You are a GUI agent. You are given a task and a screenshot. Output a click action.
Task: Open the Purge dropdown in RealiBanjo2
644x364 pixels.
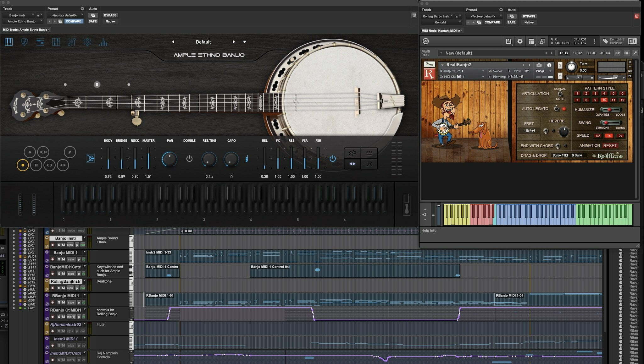[543, 71]
